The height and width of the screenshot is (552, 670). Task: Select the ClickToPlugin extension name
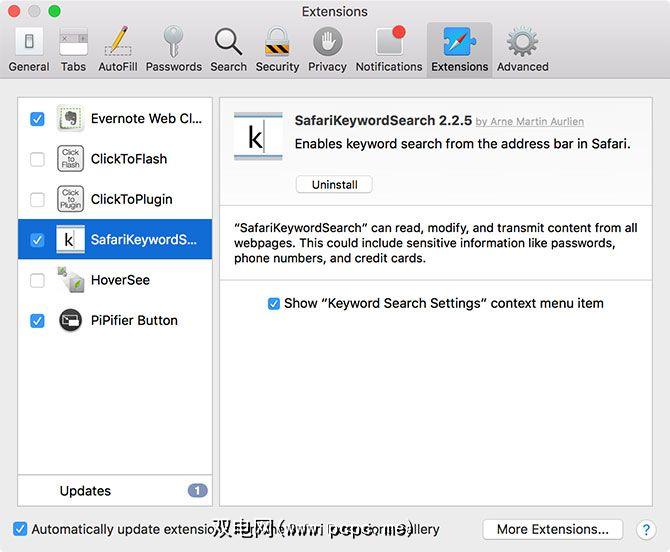[132, 200]
